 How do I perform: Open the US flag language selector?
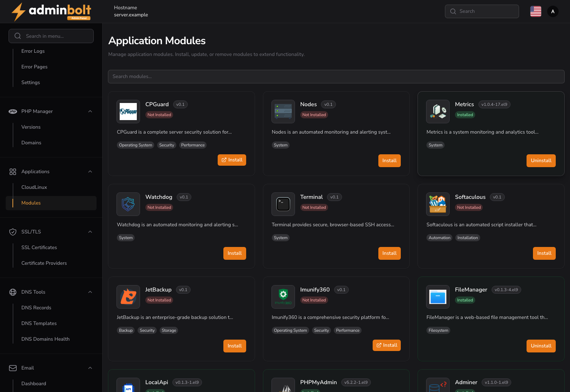[536, 11]
